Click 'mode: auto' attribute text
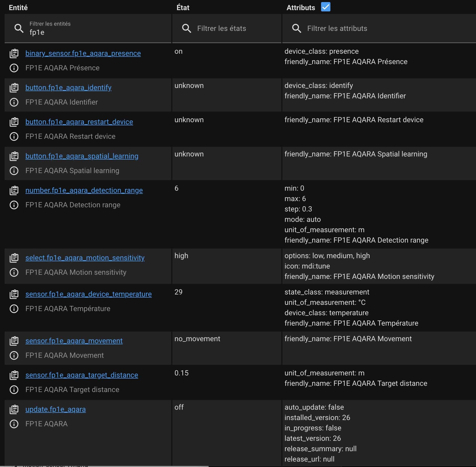The width and height of the screenshot is (476, 467). [x=303, y=219]
